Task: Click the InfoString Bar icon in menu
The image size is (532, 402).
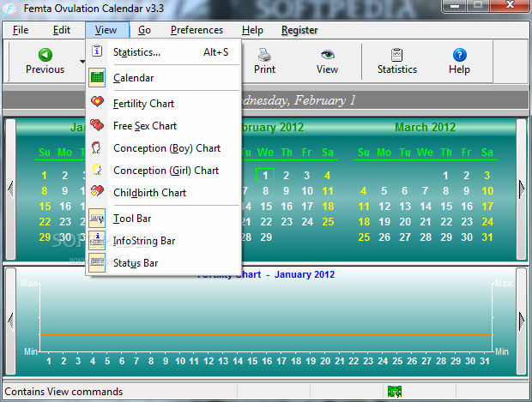Action: click(x=97, y=240)
